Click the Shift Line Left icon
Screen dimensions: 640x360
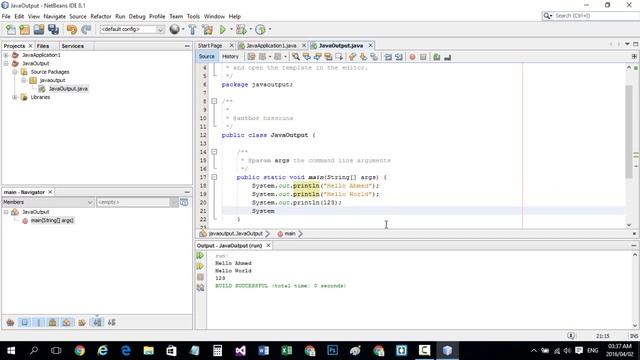388,57
